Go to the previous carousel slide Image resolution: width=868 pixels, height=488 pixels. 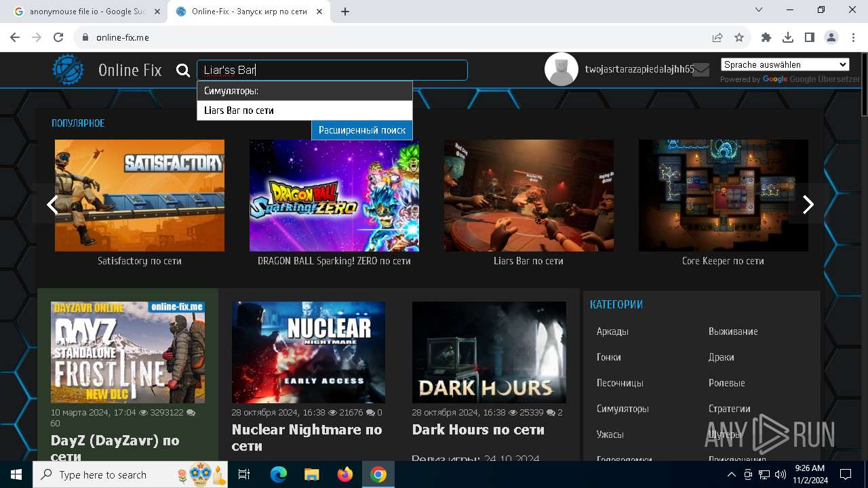52,204
